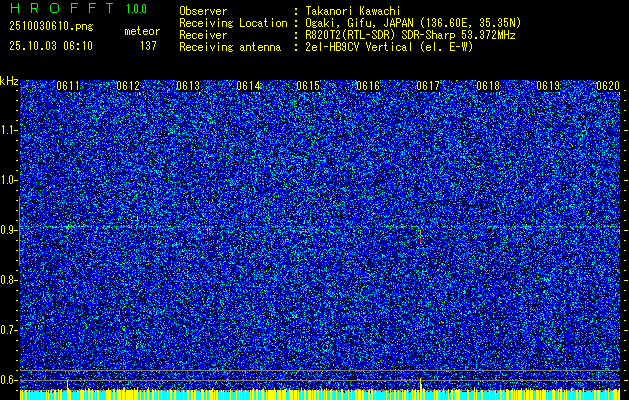The image size is (629, 400).
Task: Click the 1.1 kHz axis label
Action: pyautogui.click(x=8, y=130)
